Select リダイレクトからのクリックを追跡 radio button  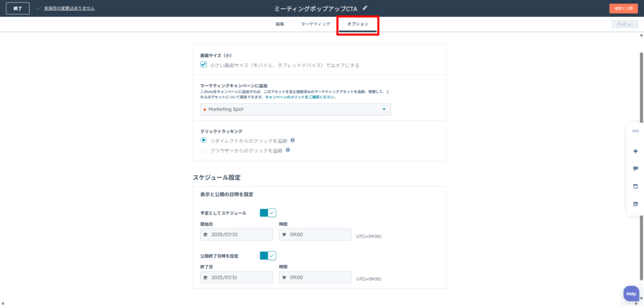click(203, 140)
